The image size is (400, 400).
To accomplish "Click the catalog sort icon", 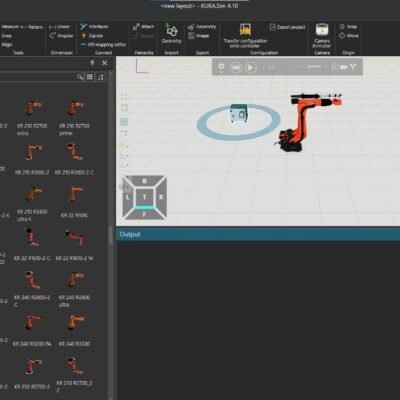I will (100, 77).
